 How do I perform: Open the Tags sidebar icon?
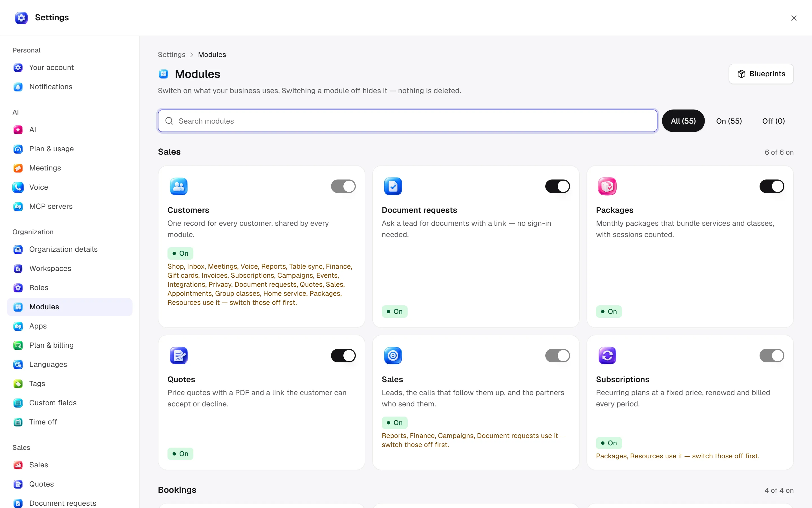(x=18, y=383)
